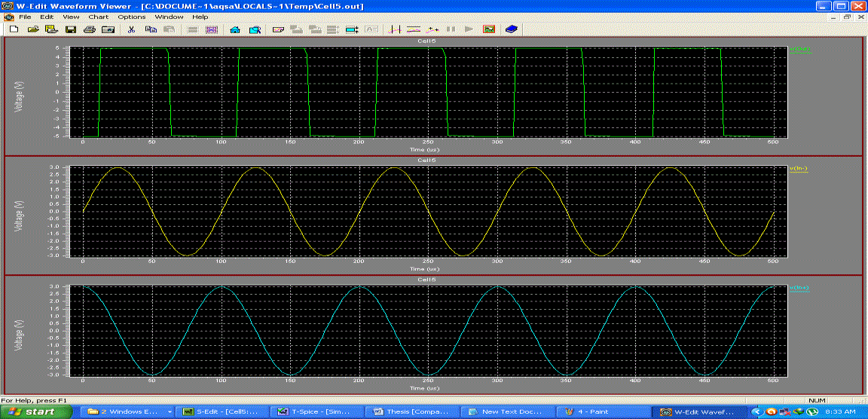This screenshot has height=419, width=868.
Task: Switch to T-Spice in the taskbar
Action: pos(316,411)
